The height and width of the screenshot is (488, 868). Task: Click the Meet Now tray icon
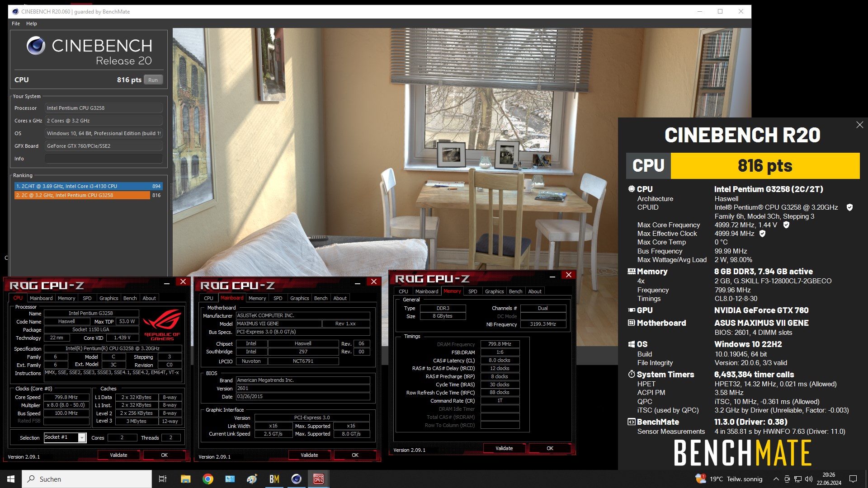tap(787, 479)
